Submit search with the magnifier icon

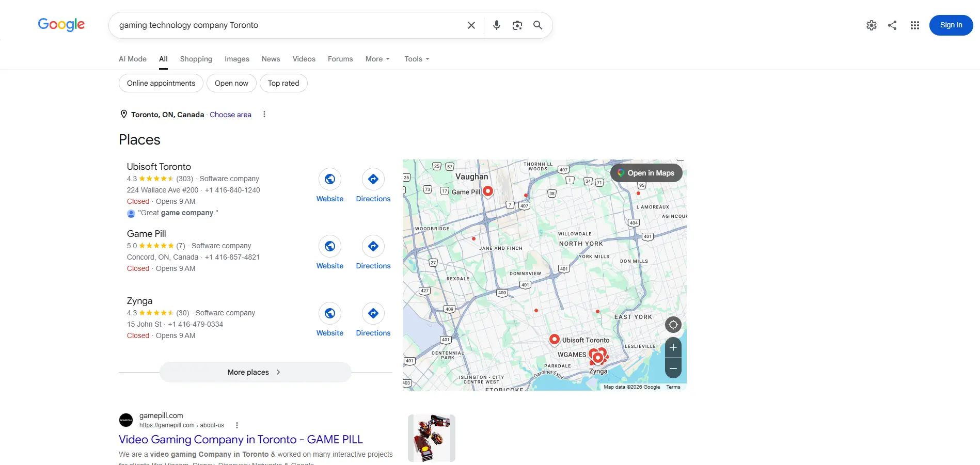pyautogui.click(x=538, y=25)
